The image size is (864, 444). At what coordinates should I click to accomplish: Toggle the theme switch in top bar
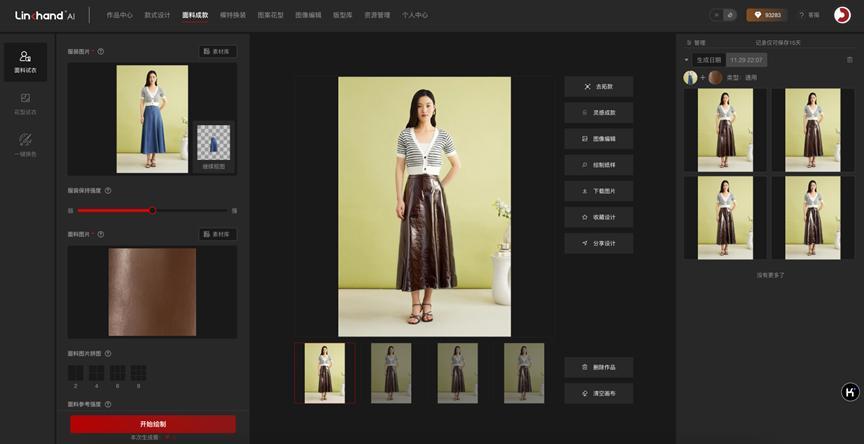click(x=724, y=15)
